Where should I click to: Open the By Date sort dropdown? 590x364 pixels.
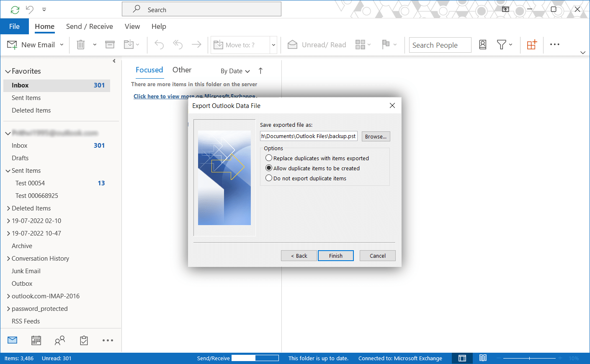(235, 71)
